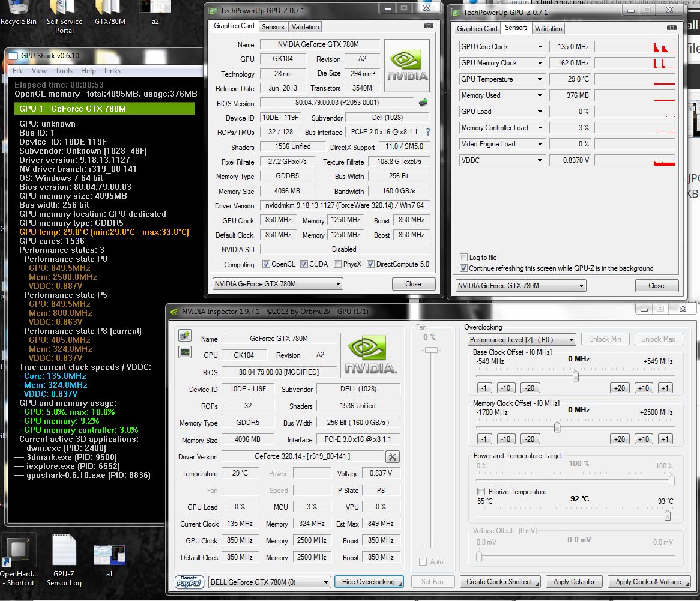Toggle the DirectCompute 5.0 checkbox

coord(370,264)
